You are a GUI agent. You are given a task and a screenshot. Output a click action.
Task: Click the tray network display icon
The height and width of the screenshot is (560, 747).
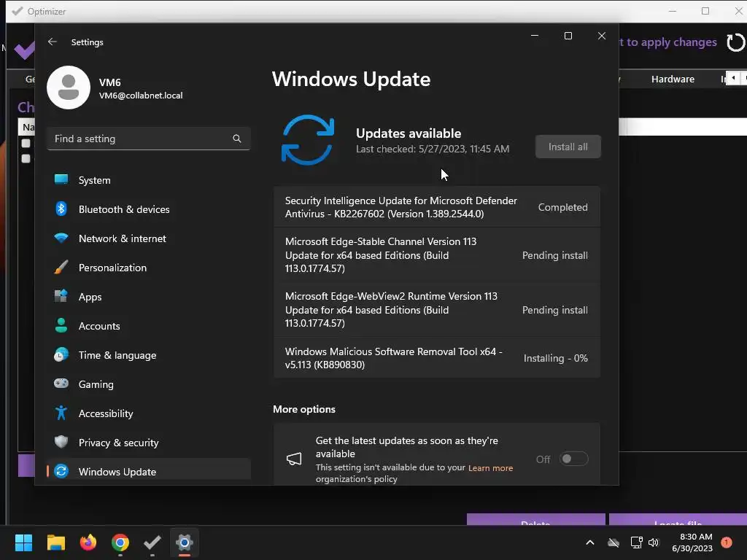pos(636,542)
